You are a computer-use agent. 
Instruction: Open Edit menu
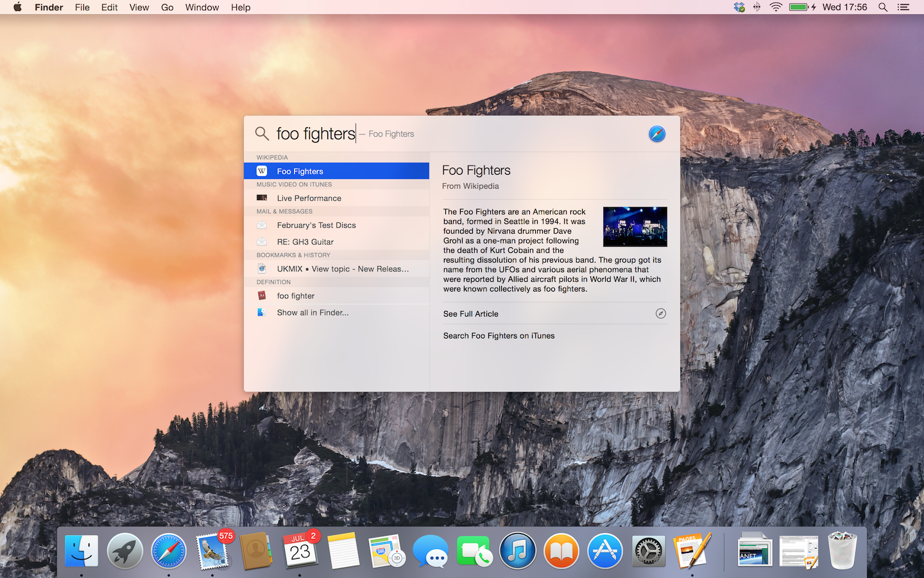point(109,7)
